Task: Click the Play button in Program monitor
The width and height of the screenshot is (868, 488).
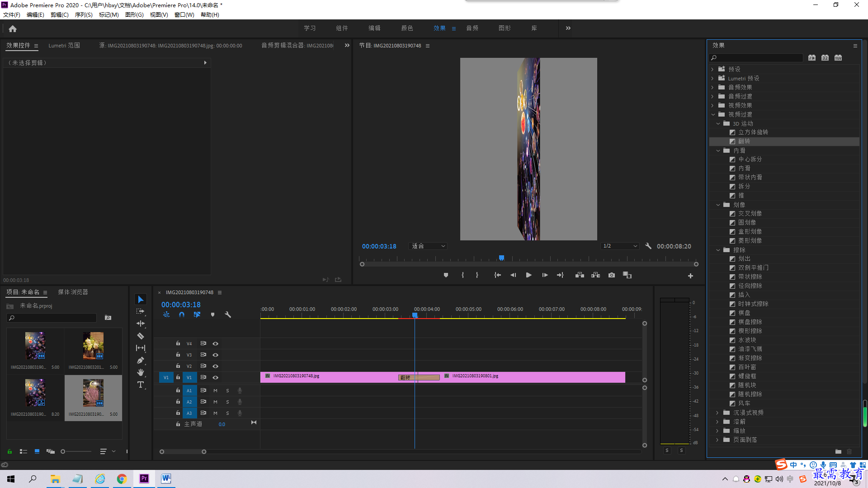Action: pos(528,275)
